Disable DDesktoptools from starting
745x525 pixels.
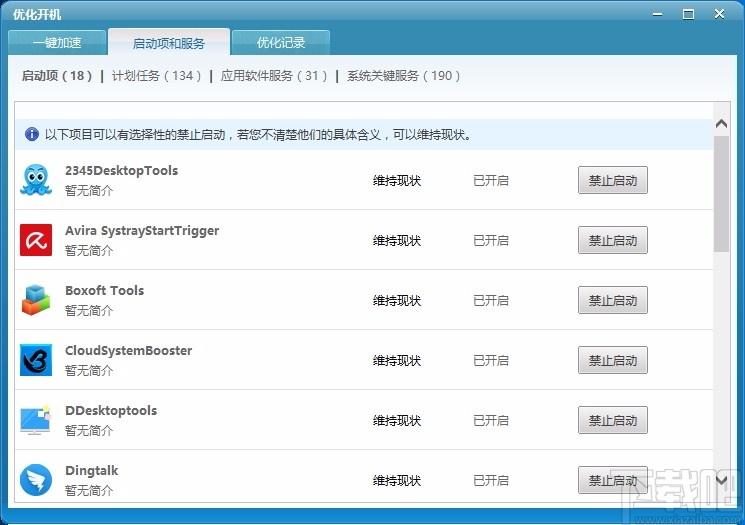pyautogui.click(x=612, y=420)
